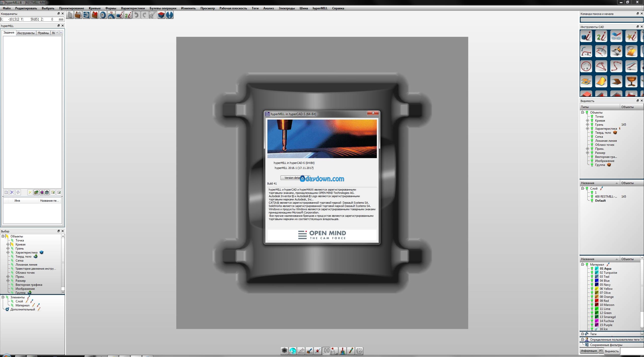Collapse the Элементы tree node
This screenshot has height=357, width=644.
click(3, 297)
